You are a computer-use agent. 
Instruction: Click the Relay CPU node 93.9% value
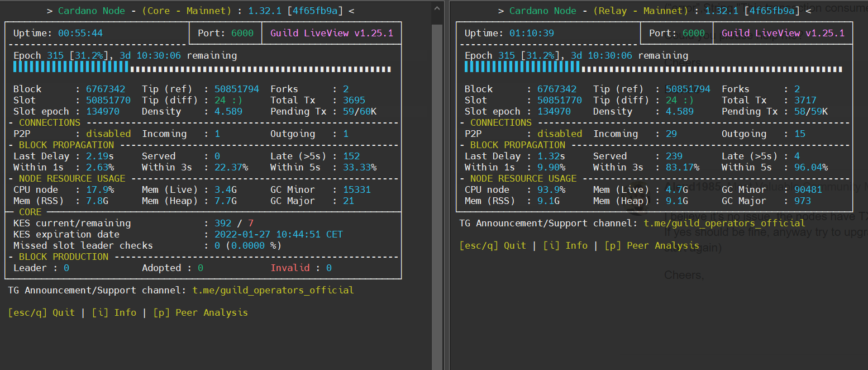[x=551, y=189]
